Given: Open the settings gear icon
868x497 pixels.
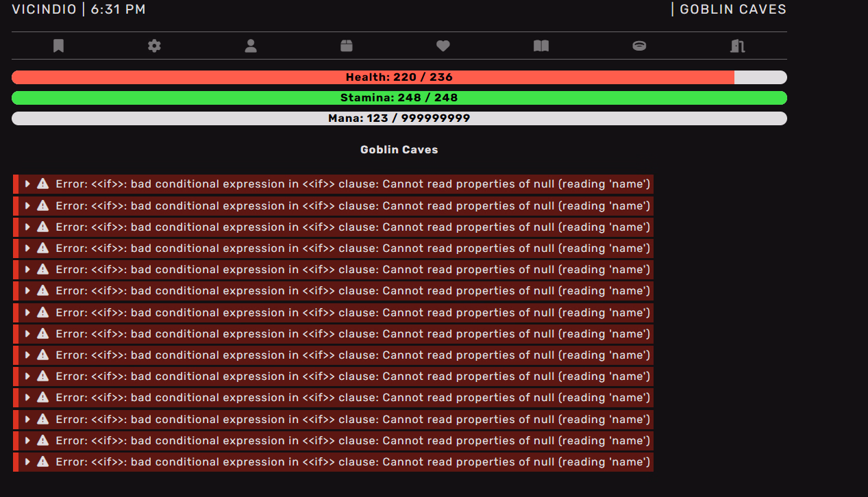Looking at the screenshot, I should coord(154,46).
